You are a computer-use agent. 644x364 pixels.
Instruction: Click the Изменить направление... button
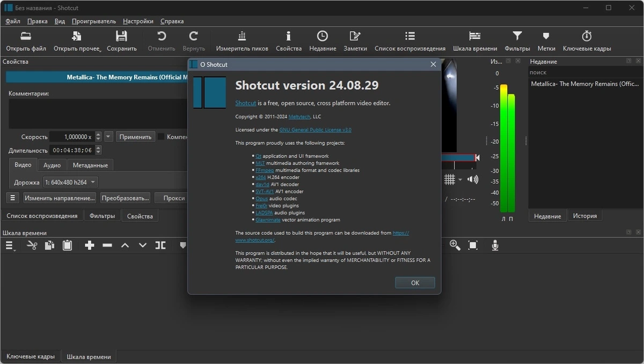pos(60,198)
